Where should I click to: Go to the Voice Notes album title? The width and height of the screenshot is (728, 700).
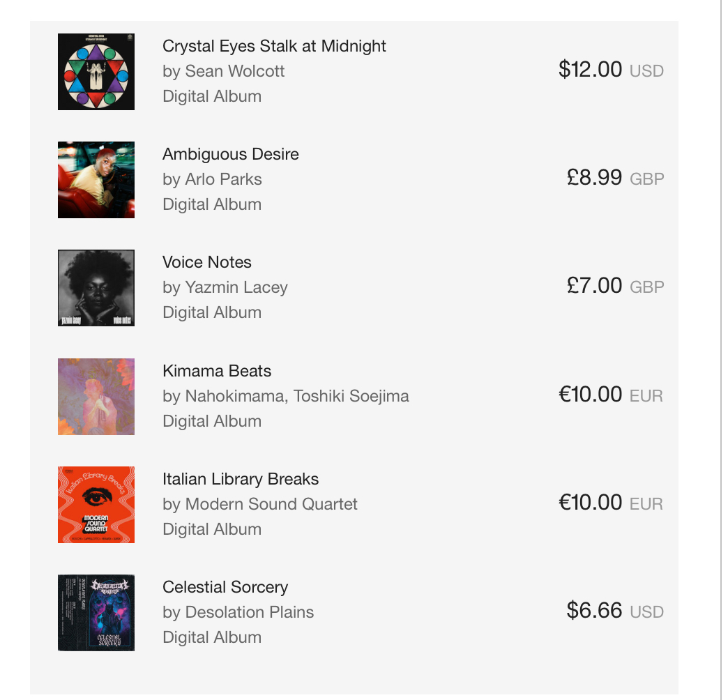click(206, 262)
